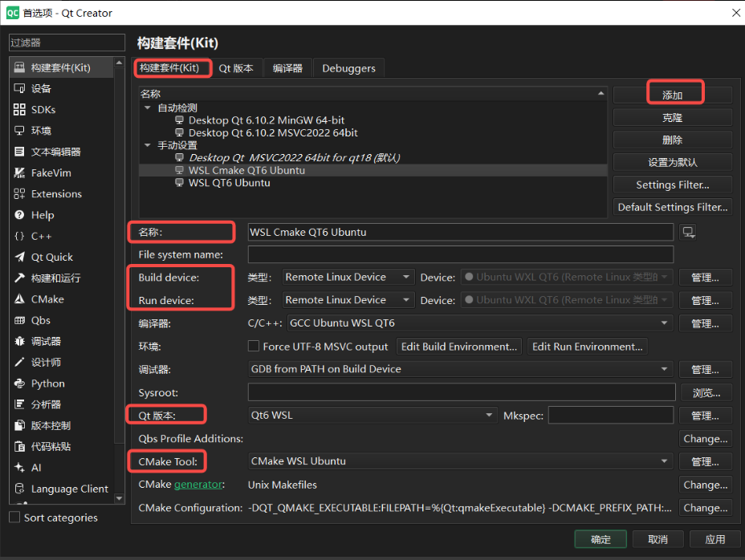Open the Qt6 WSL Qt version dropdown
Viewport: 745px width, 560px height.
tap(372, 415)
